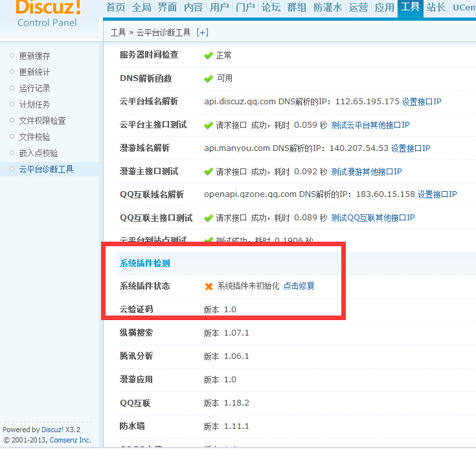Image resolution: width=476 pixels, height=449 pixels.
Task: Click the 工具 breadcrumb text
Action: 118,32
